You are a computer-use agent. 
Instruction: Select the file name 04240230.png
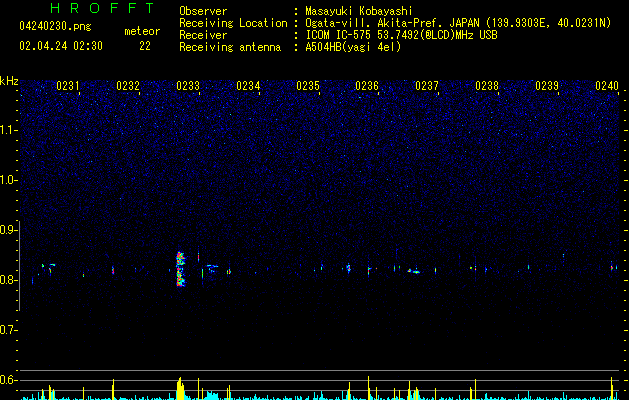point(55,27)
